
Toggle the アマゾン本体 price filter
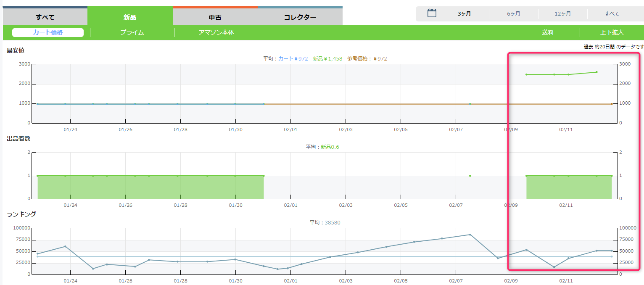click(x=216, y=32)
